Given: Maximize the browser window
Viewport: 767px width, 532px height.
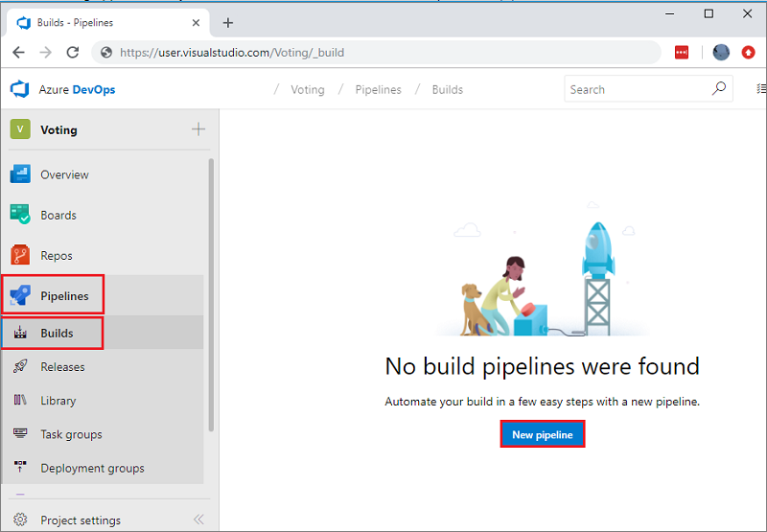Looking at the screenshot, I should point(709,13).
